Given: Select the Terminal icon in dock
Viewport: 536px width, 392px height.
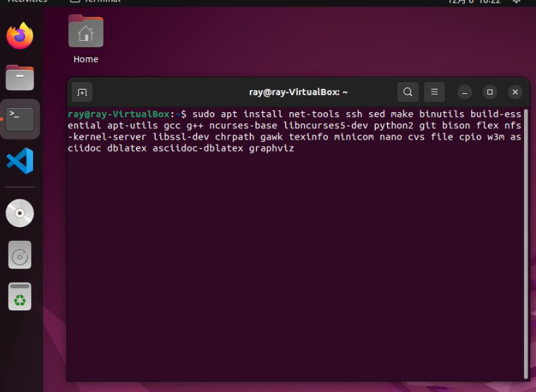Looking at the screenshot, I should [x=20, y=119].
